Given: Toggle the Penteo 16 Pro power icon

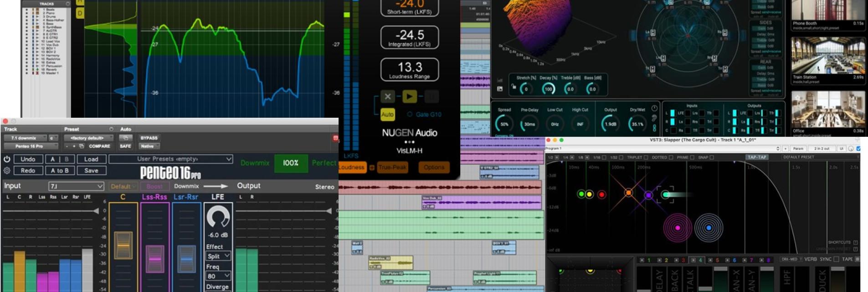Looking at the screenshot, I should tap(7, 159).
